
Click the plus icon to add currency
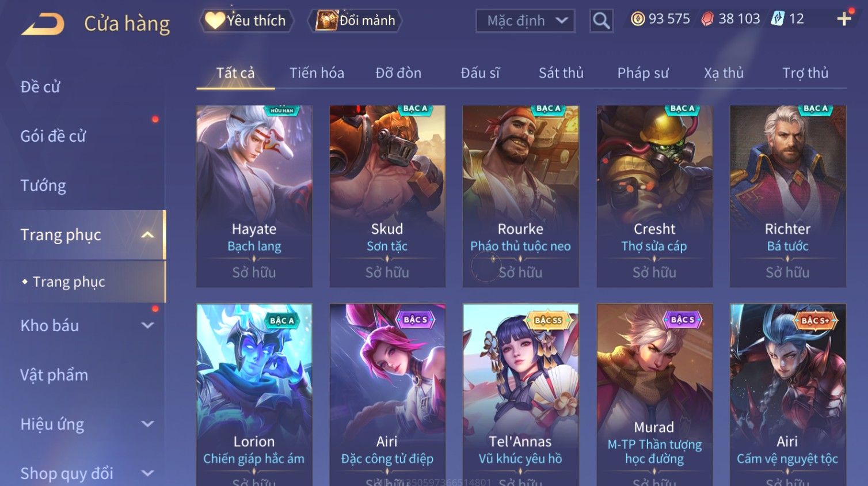(x=844, y=19)
